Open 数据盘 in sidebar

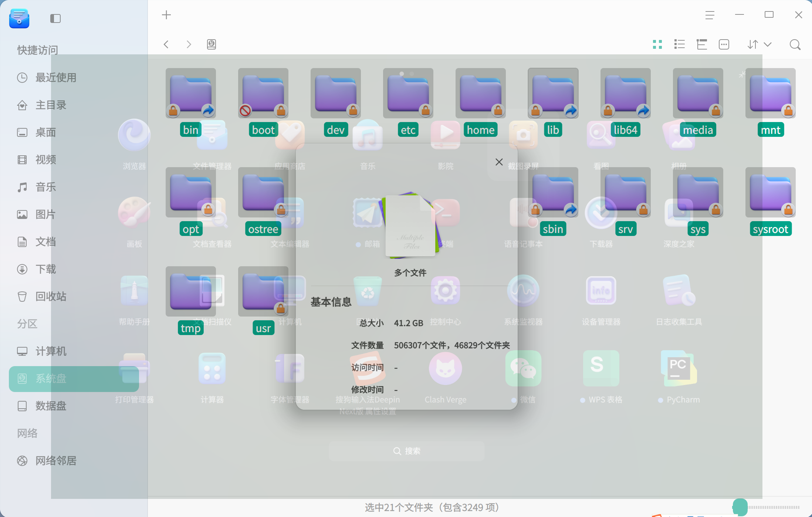point(74,406)
